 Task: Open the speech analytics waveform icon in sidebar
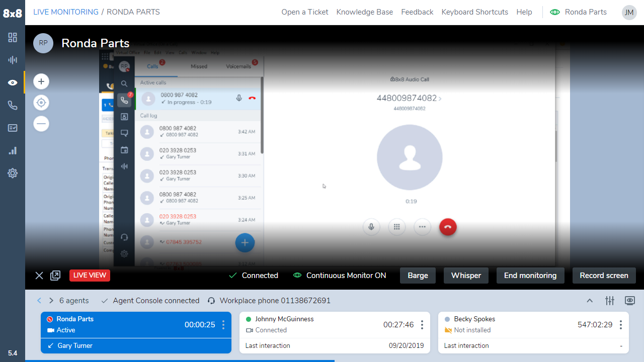13,60
